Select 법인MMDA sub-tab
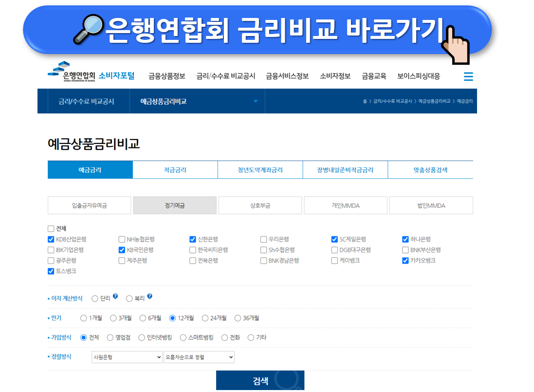Viewport: 534px width, 392px height. [x=431, y=205]
